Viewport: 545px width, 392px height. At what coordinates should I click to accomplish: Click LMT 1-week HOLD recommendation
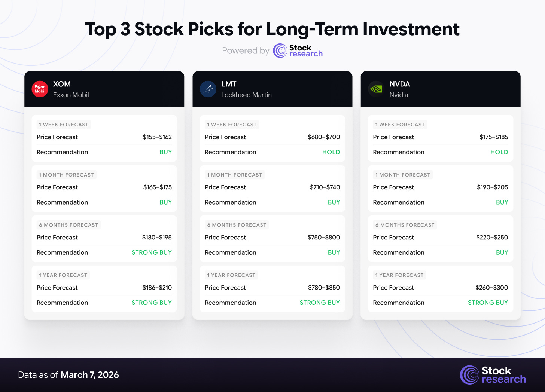coord(331,152)
